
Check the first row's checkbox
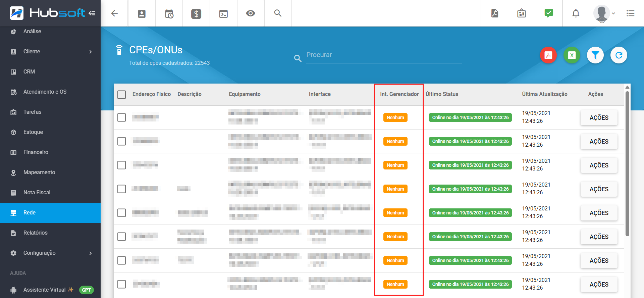pyautogui.click(x=122, y=117)
